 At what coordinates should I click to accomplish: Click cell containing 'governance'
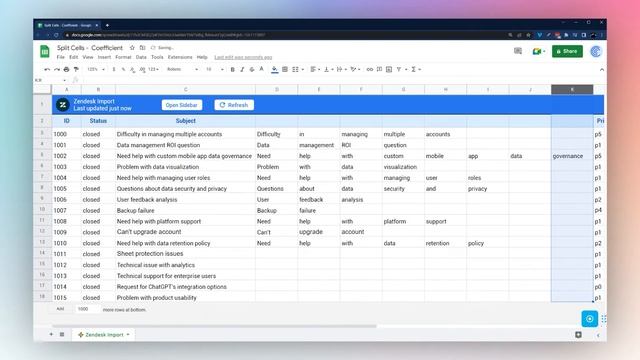tap(572, 156)
